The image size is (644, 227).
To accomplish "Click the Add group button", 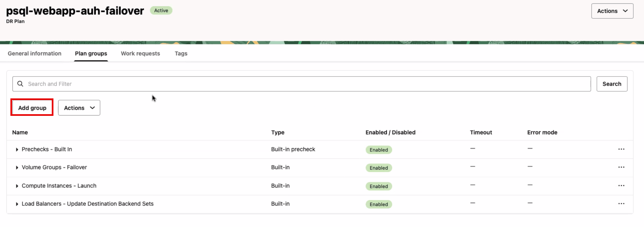I will (32, 108).
